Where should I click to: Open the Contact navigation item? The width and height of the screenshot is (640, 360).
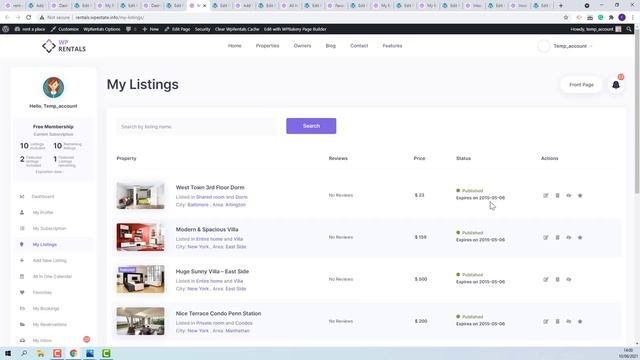coord(359,46)
